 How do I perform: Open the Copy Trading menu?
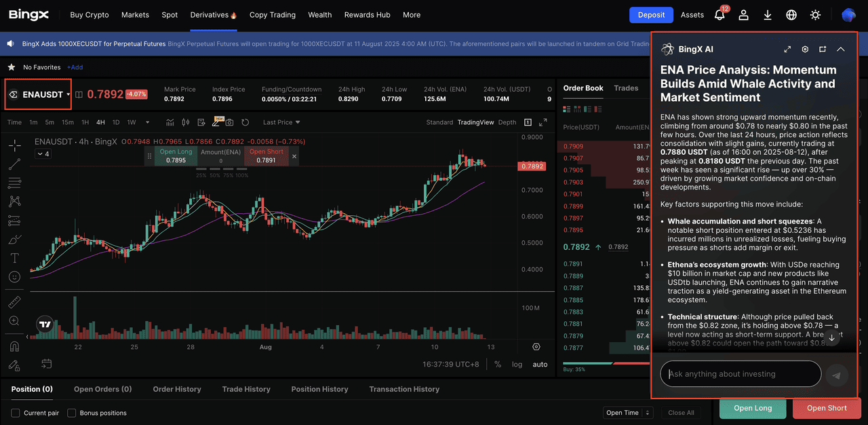tap(273, 15)
